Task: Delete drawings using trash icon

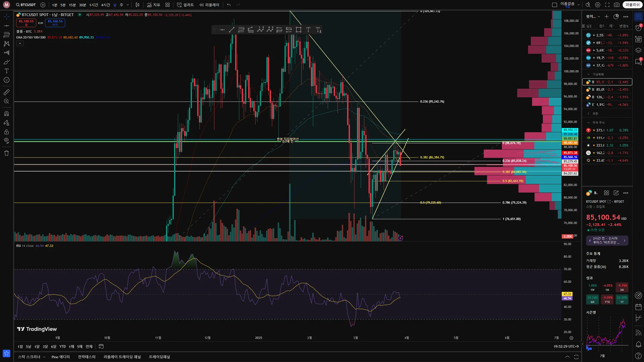Action: (6, 153)
